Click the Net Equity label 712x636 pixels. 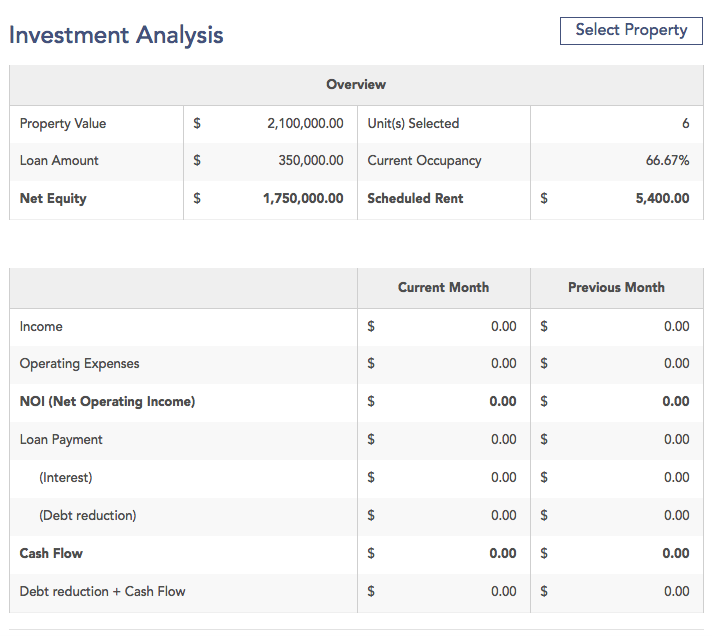tap(53, 199)
